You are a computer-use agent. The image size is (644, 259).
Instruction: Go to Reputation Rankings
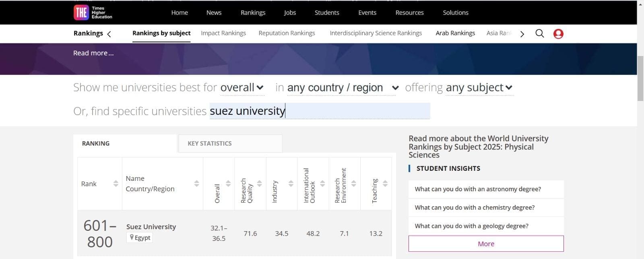tap(287, 33)
